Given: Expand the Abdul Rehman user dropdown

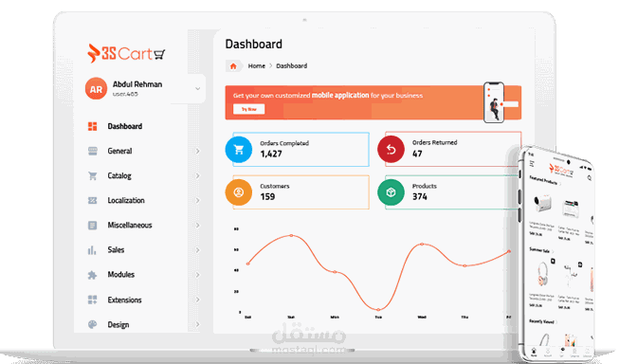Looking at the screenshot, I should (x=198, y=89).
